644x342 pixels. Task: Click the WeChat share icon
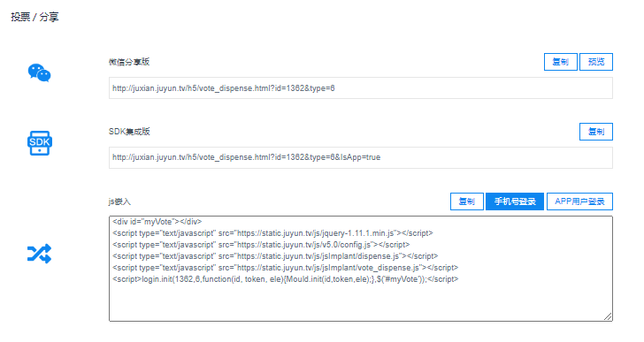pyautogui.click(x=40, y=73)
